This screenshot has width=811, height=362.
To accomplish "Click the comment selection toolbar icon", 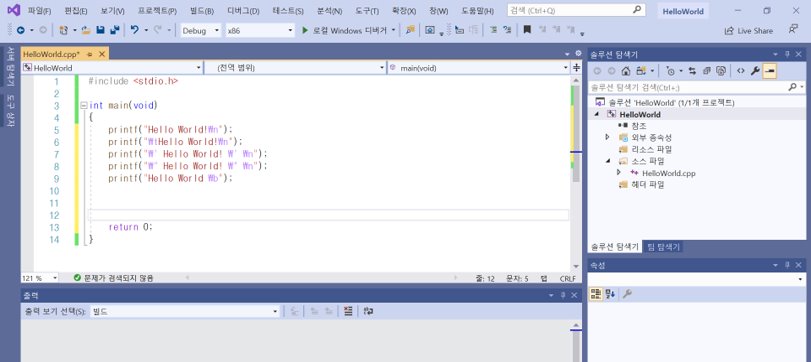I will click(493, 30).
